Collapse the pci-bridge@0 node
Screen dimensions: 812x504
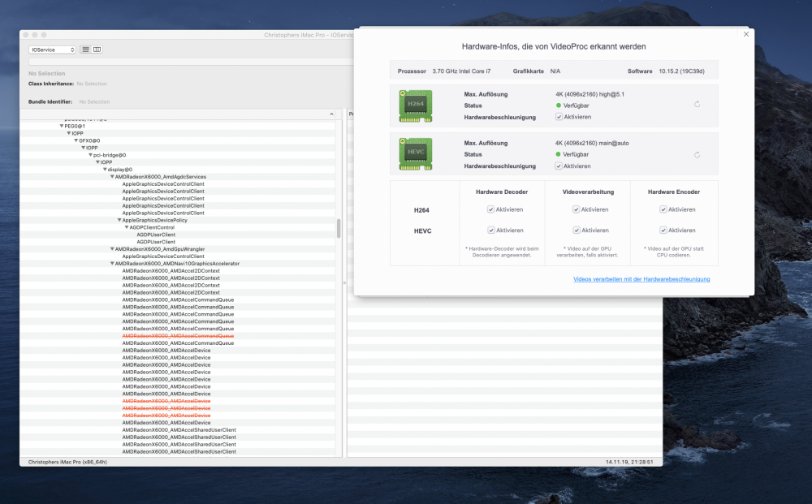pos(91,155)
